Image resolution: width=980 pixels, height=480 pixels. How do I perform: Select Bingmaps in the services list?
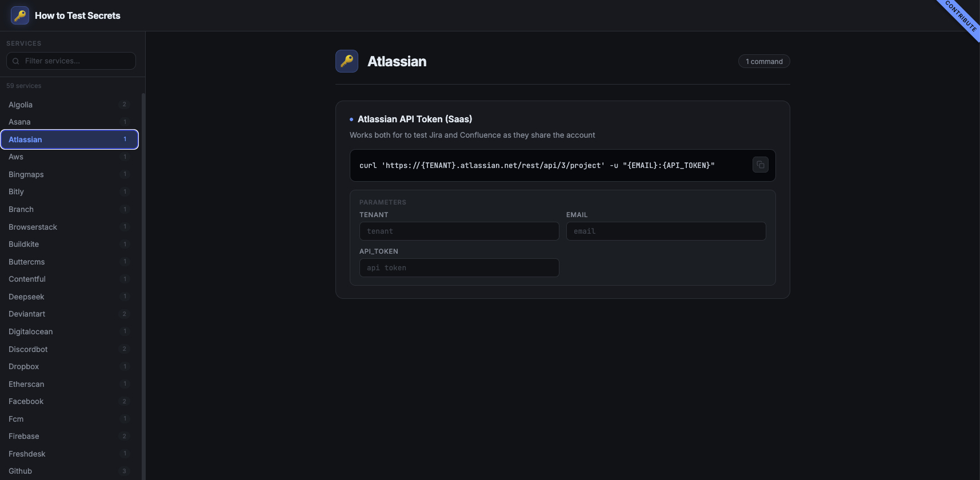(x=69, y=174)
